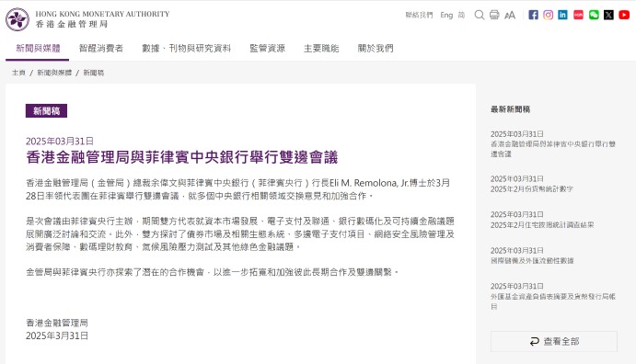
Task: Click the 查看全部 button
Action: pyautogui.click(x=554, y=341)
